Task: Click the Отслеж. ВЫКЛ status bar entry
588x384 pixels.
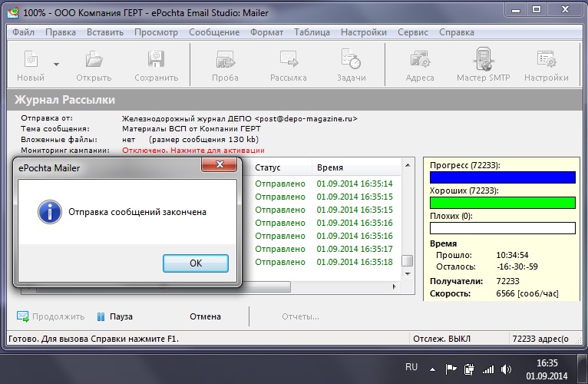Action: [x=441, y=339]
